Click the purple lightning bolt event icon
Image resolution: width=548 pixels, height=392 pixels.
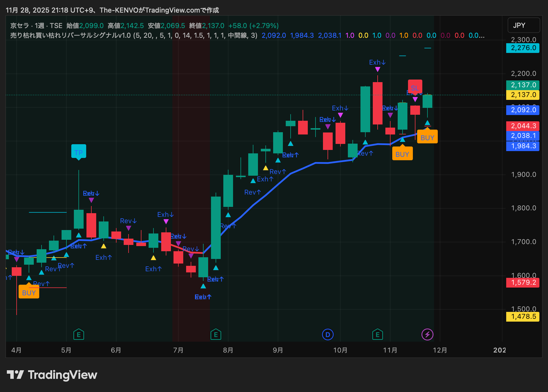[x=427, y=334]
